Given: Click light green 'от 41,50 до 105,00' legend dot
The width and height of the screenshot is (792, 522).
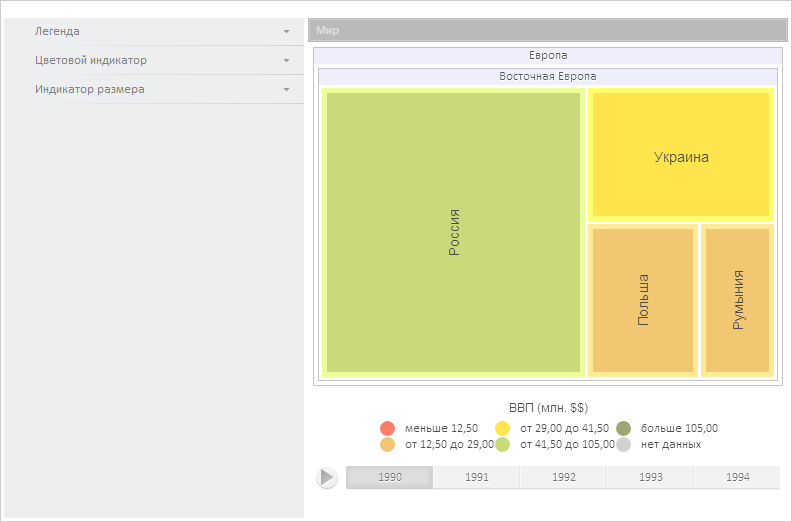Looking at the screenshot, I should pos(503,444).
